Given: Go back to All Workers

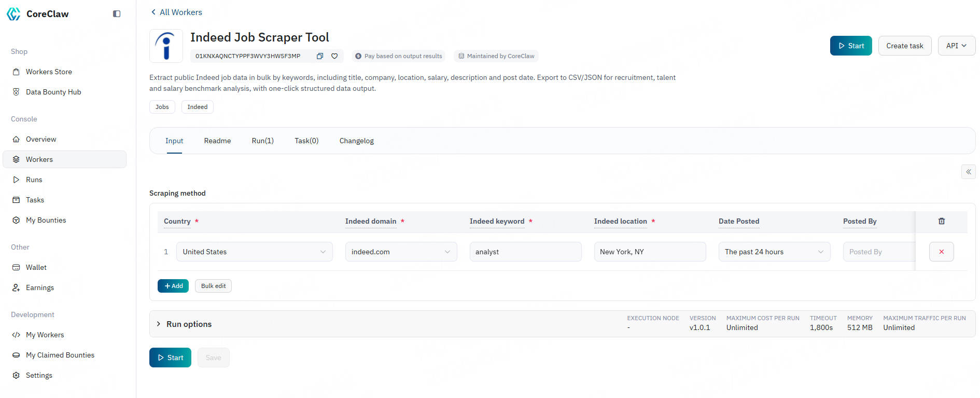Looking at the screenshot, I should pyautogui.click(x=176, y=12).
